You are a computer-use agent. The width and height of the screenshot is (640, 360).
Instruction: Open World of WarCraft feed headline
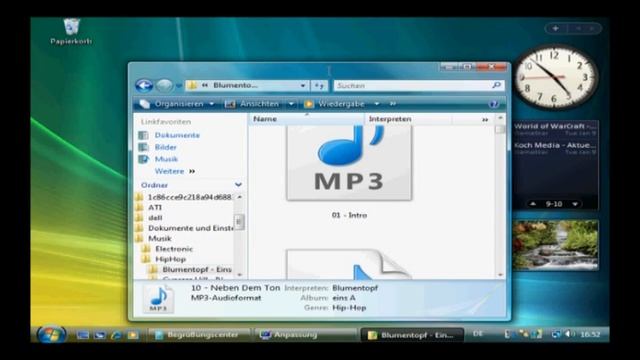tap(555, 127)
